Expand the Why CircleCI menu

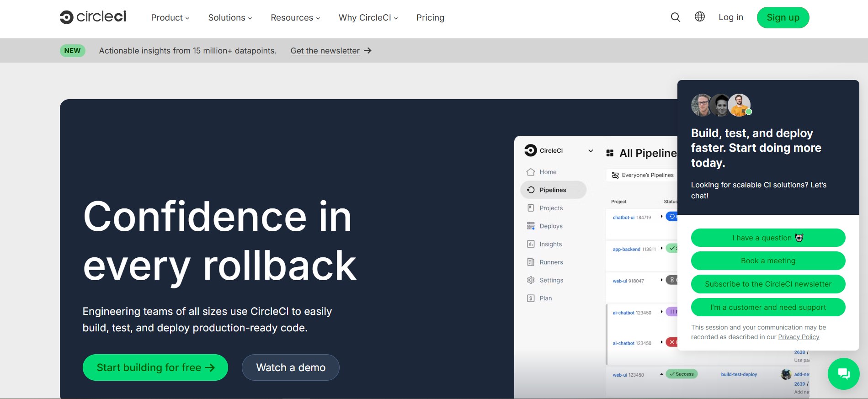click(x=368, y=17)
